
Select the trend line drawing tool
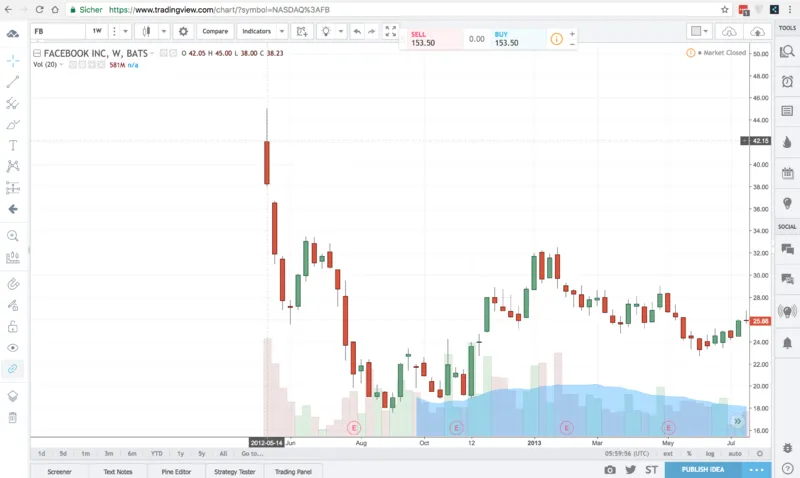[13, 82]
